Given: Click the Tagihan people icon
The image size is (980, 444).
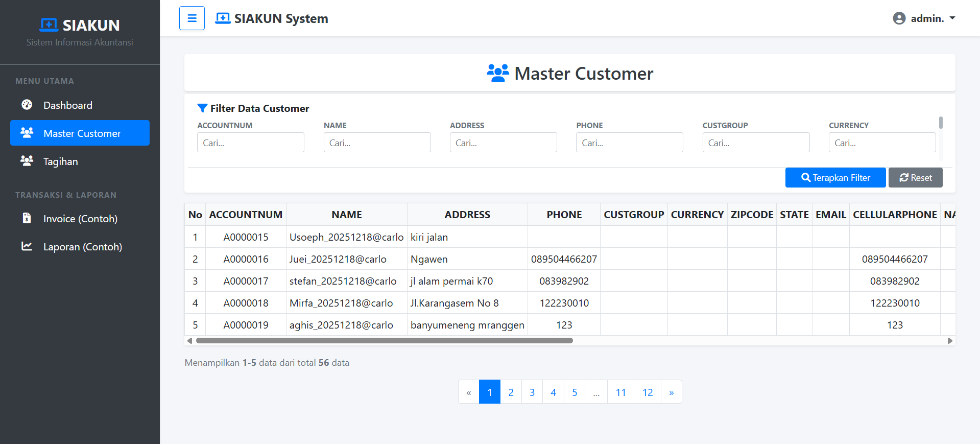Looking at the screenshot, I should tap(27, 161).
